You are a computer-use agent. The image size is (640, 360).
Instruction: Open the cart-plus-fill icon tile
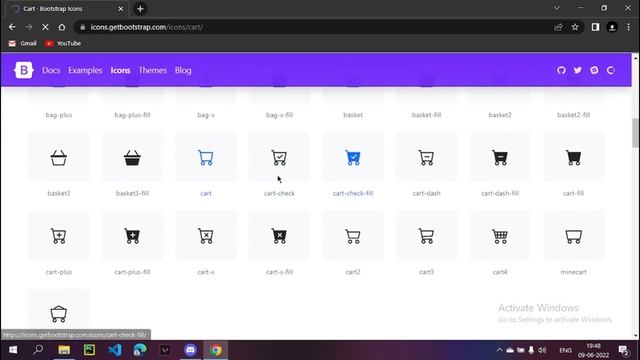[132, 236]
